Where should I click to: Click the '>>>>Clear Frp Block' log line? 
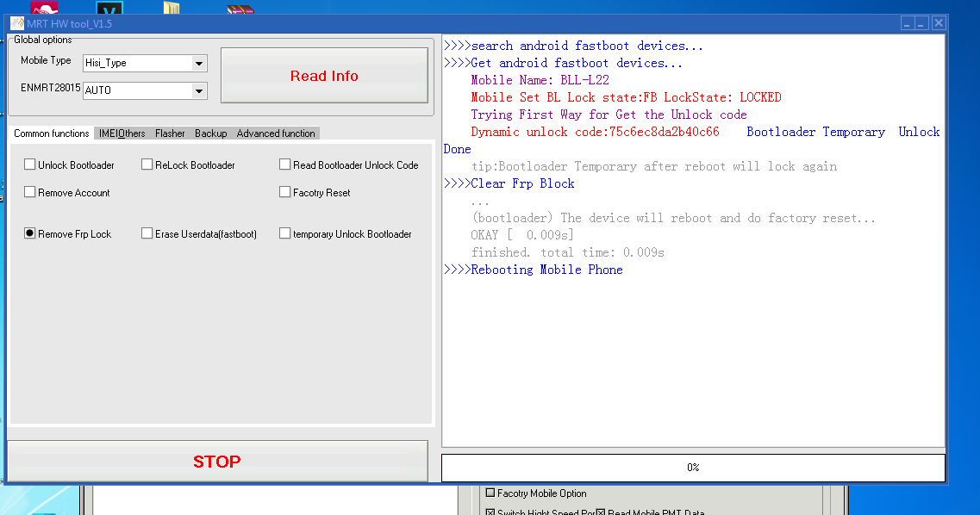point(509,183)
